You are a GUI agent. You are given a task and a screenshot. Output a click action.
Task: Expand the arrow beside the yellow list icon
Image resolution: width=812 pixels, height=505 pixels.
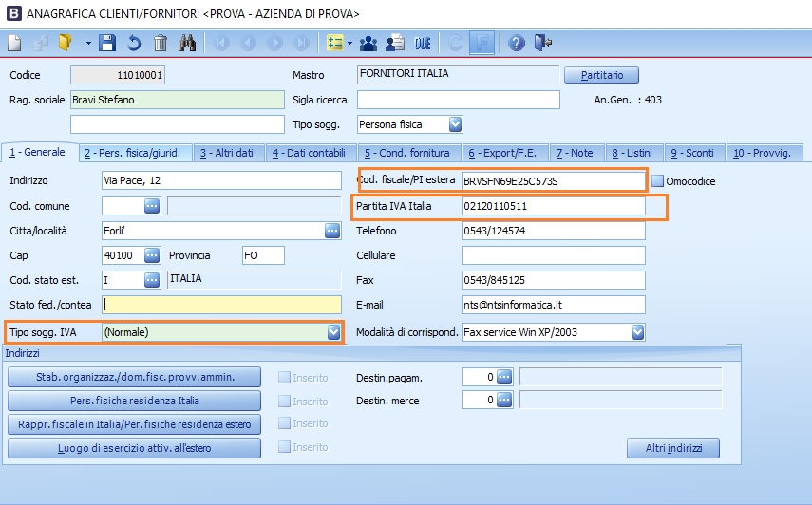[350, 43]
